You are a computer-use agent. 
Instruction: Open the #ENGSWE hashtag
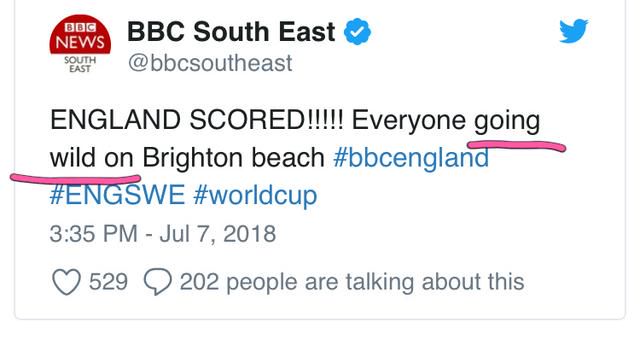[117, 195]
